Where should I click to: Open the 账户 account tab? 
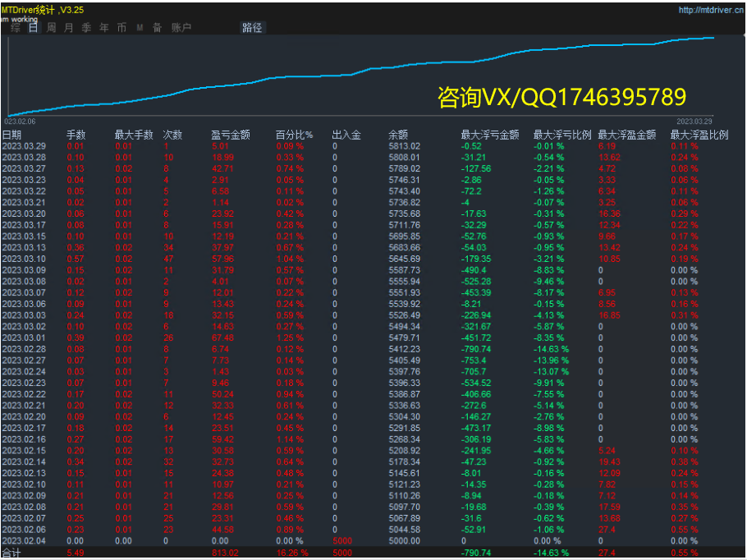(x=181, y=27)
